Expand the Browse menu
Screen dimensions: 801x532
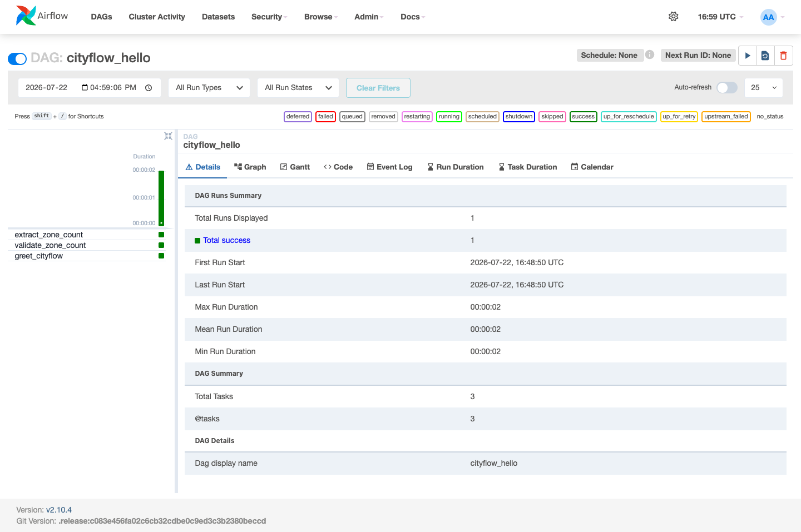[x=321, y=17]
